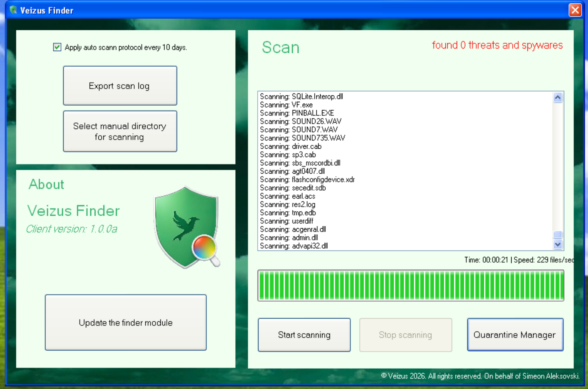
Task: Click the Veizus Finder title bar icon
Action: pos(13,10)
